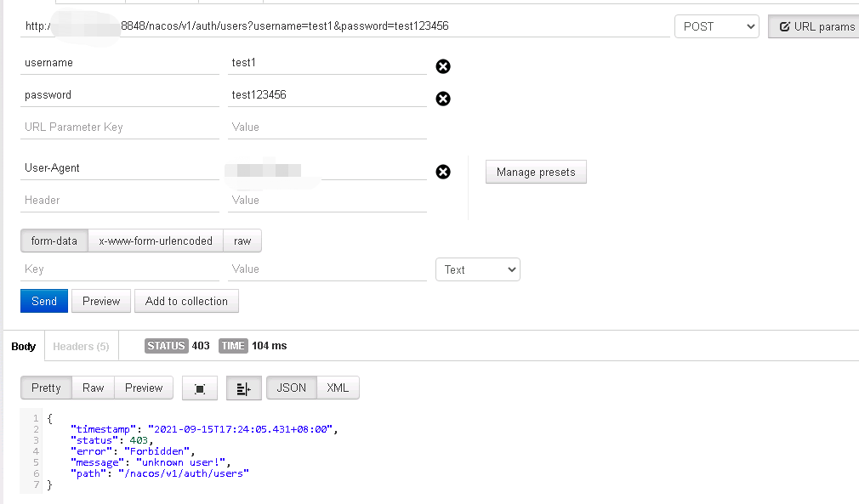Switch to response Body tab
This screenshot has height=504, width=859.
coord(24,347)
